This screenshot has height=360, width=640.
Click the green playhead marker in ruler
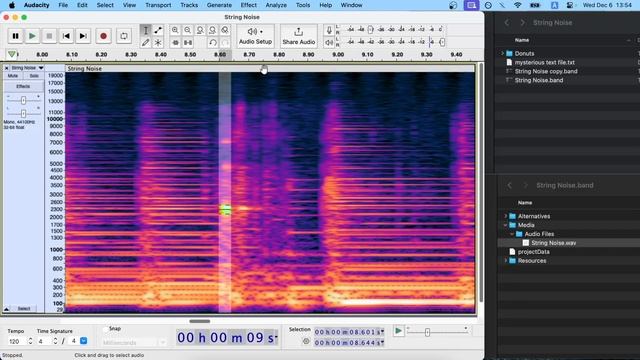tap(12, 54)
